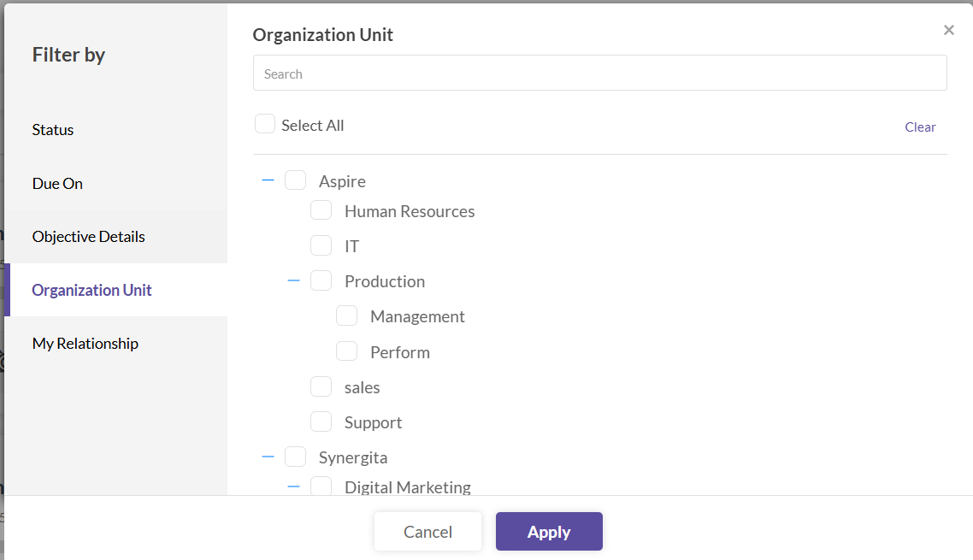Tick the Perform unit checkbox
973x560 pixels.
pyautogui.click(x=347, y=351)
